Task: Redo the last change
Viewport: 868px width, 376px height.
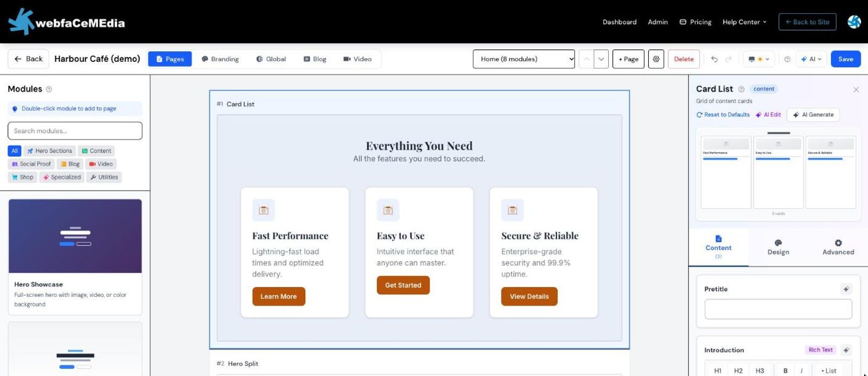Action: 729,59
